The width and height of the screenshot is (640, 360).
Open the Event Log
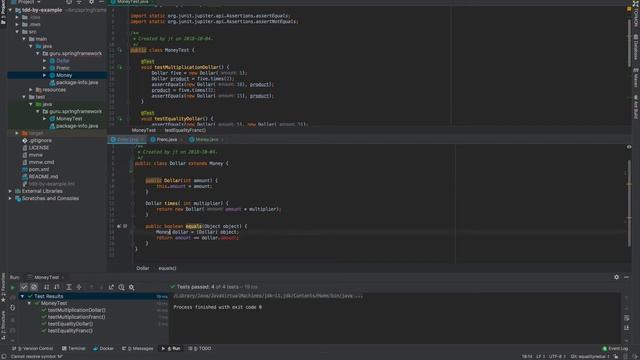(x=615, y=349)
